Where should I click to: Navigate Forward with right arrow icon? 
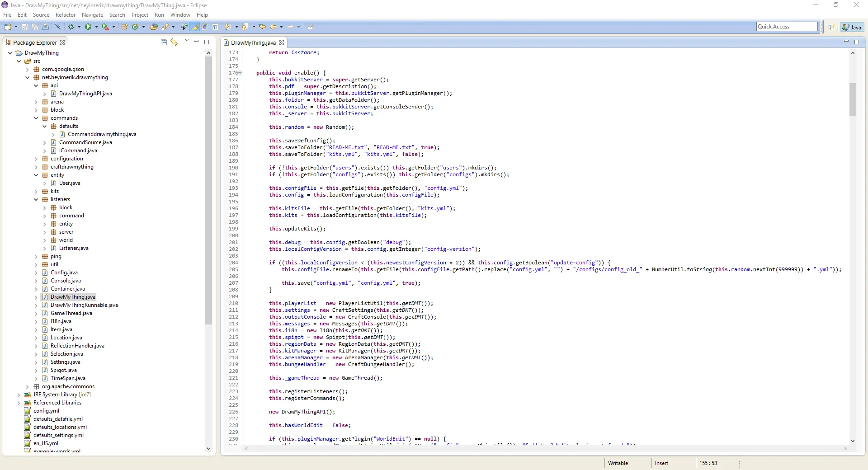(x=290, y=27)
